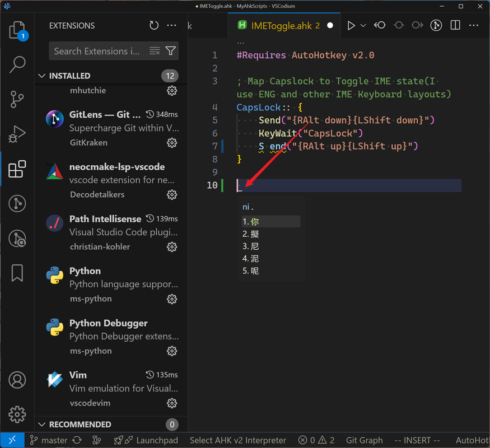Click the 12 installed count badge
This screenshot has height=448, width=490.
[170, 76]
